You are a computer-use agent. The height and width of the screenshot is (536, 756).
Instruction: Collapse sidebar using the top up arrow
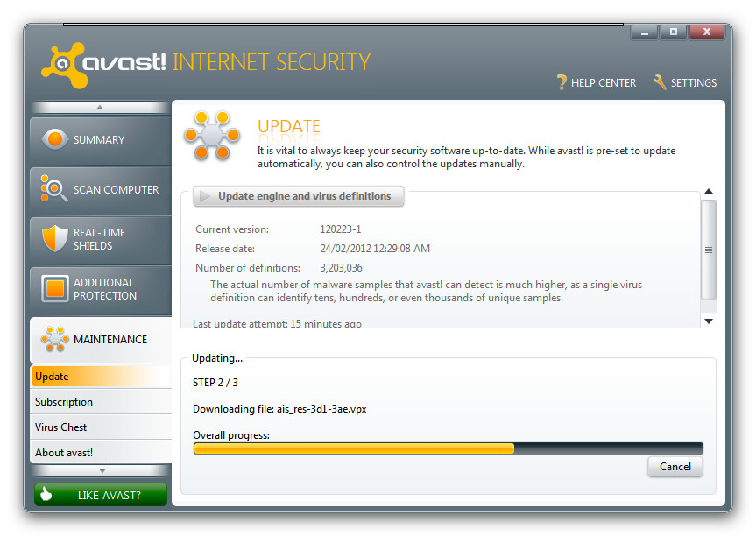[x=100, y=107]
